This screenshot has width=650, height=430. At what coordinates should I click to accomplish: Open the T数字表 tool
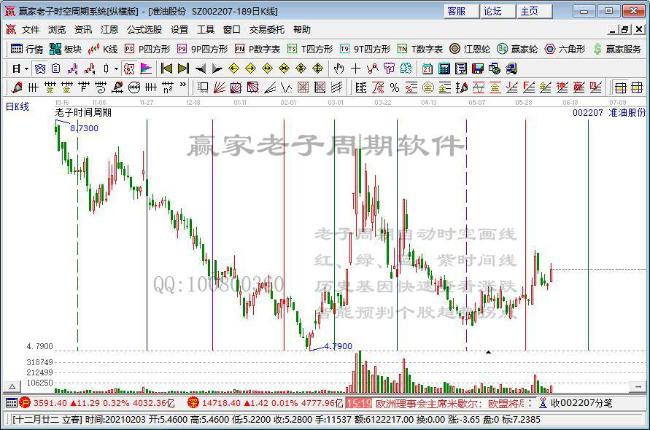click(420, 49)
